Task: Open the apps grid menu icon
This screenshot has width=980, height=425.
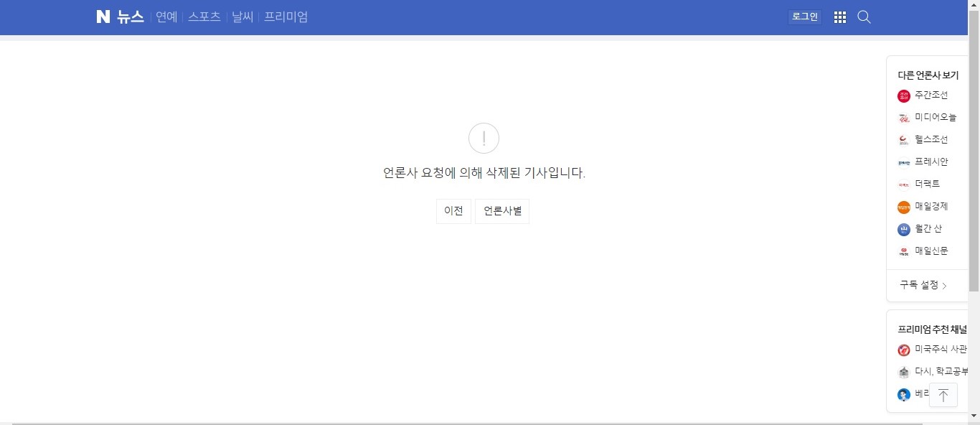Action: click(x=840, y=17)
